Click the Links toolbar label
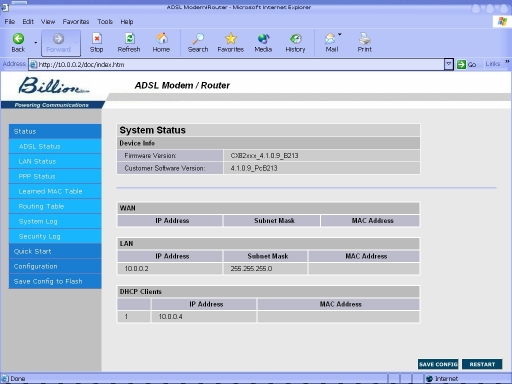The height and width of the screenshot is (384, 512). pos(493,64)
